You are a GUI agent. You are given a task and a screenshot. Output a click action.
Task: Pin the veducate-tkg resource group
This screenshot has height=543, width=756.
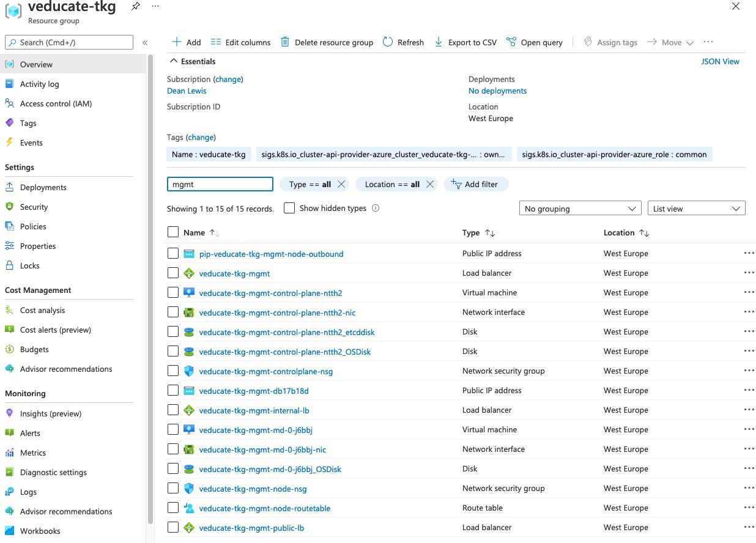click(x=136, y=6)
